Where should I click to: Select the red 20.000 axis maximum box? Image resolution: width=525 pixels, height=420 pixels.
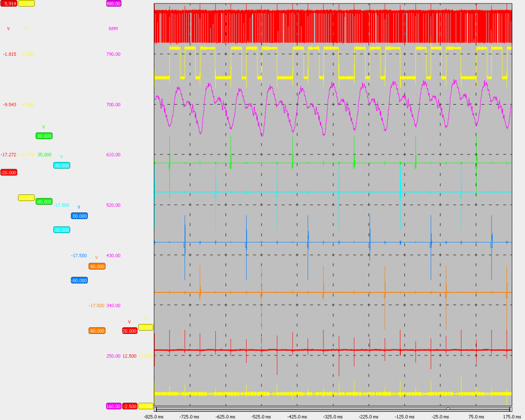(130, 331)
